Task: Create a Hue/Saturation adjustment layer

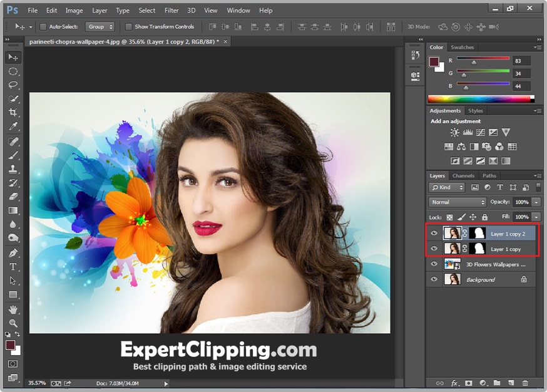Action: 449,146
